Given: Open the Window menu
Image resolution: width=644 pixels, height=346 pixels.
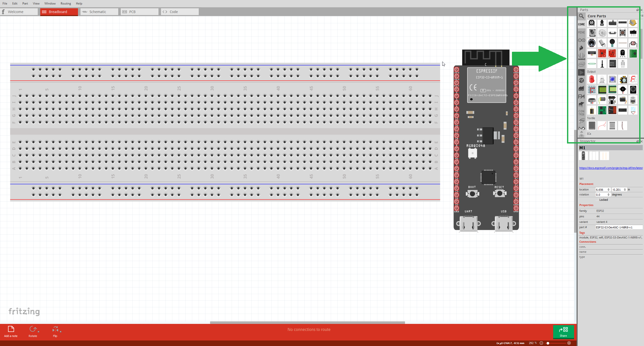Looking at the screenshot, I should point(50,3).
